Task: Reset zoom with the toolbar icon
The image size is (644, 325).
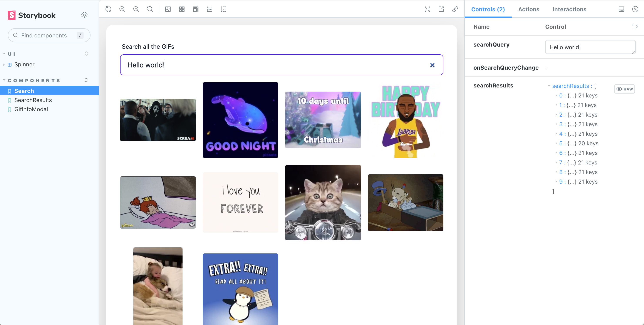Action: [150, 9]
